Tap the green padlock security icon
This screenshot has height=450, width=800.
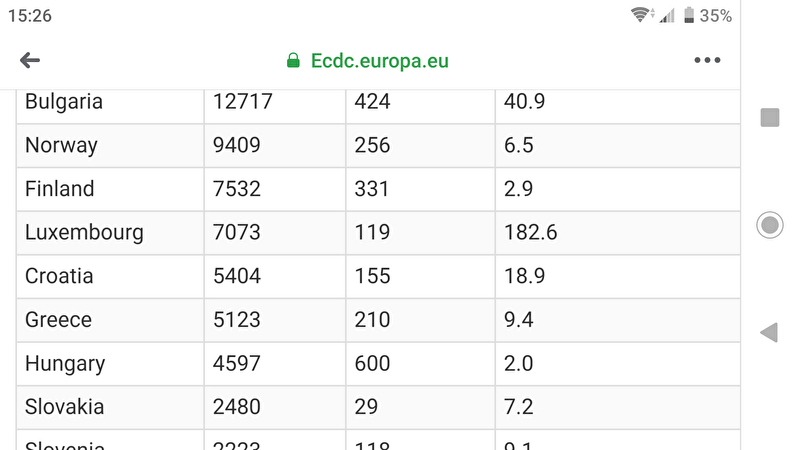click(293, 60)
